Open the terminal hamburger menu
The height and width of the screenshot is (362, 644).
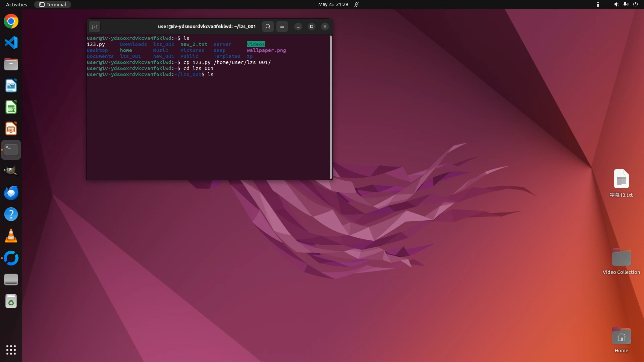282,26
